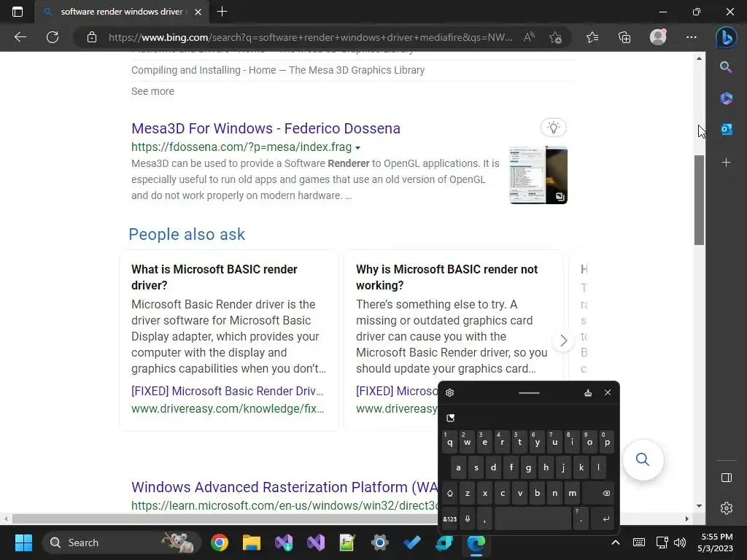Show next People also ask card arrow

[564, 341]
